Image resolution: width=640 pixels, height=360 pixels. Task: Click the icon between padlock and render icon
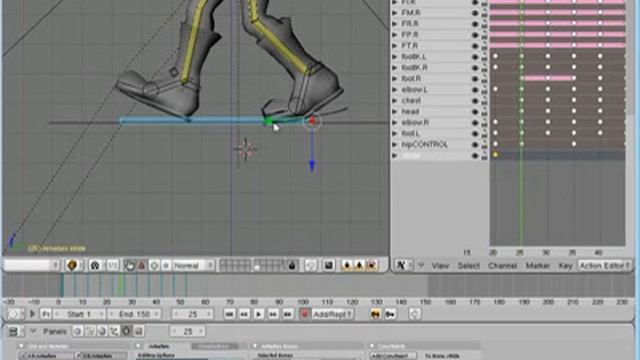(311, 266)
